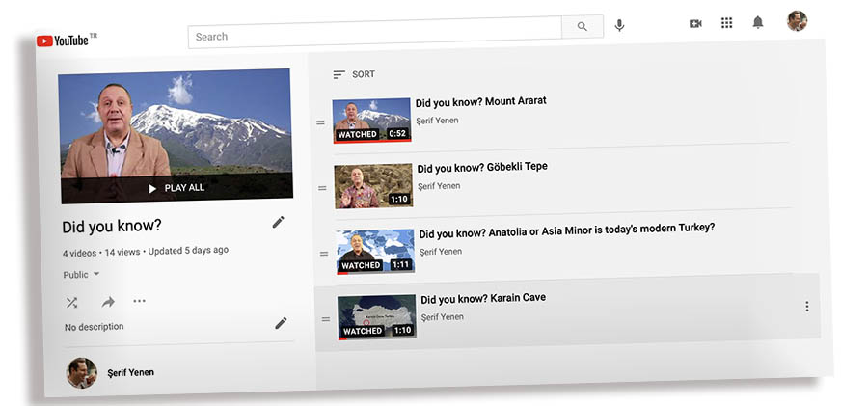
Task: Start voice search with microphone icon
Action: tap(619, 25)
